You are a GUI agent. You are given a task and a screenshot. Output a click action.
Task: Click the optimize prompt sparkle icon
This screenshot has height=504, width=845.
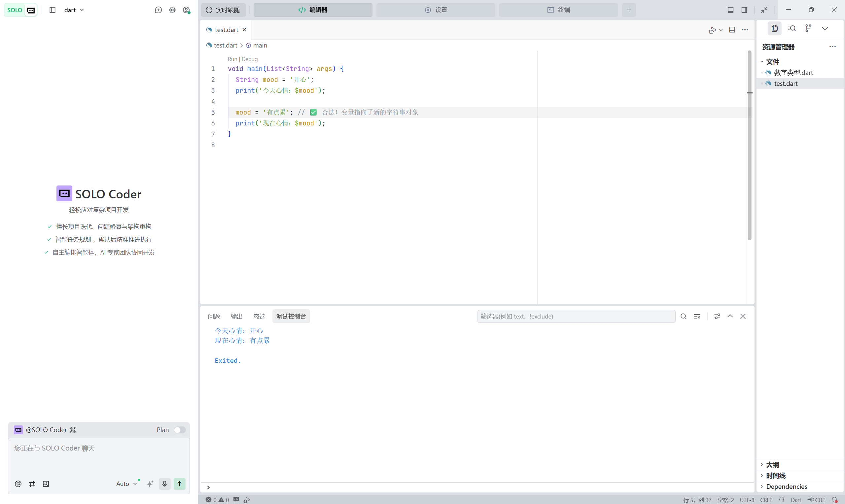tap(150, 484)
